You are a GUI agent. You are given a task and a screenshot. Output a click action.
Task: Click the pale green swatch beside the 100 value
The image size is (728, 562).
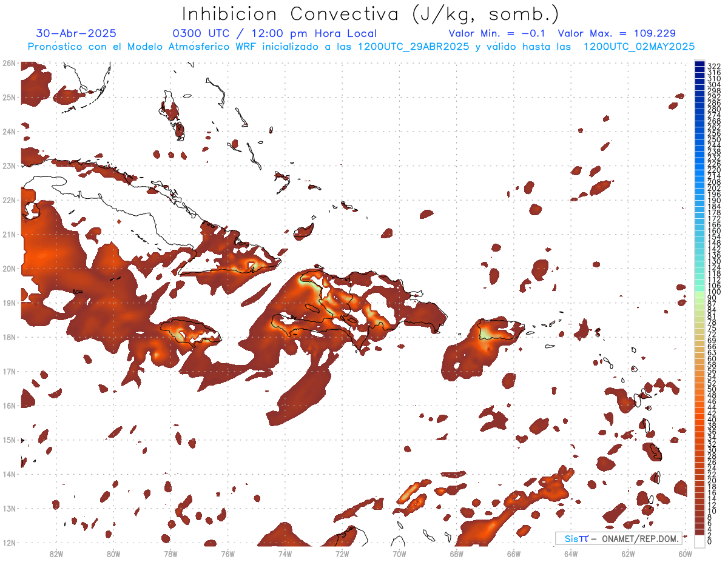[700, 294]
